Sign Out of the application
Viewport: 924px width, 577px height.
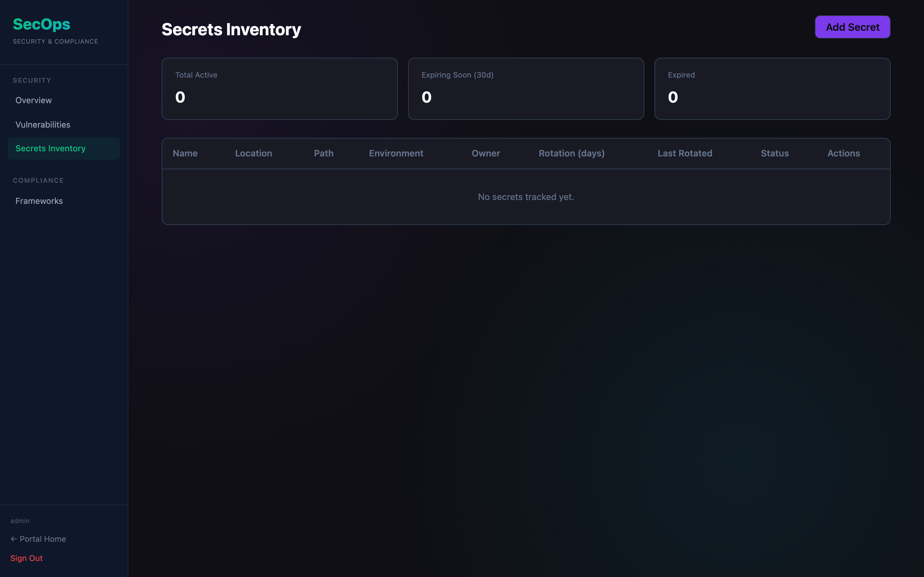click(x=26, y=558)
